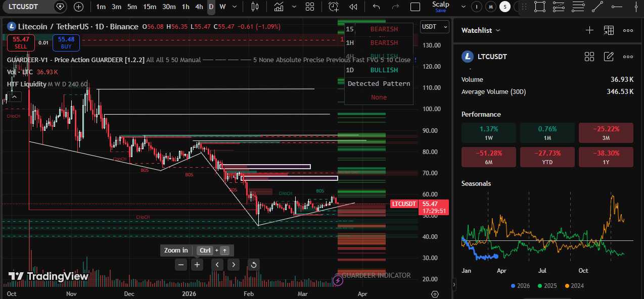Open the USDT currency dropdown
Viewport: 644px width, 299px height.
pos(434,27)
